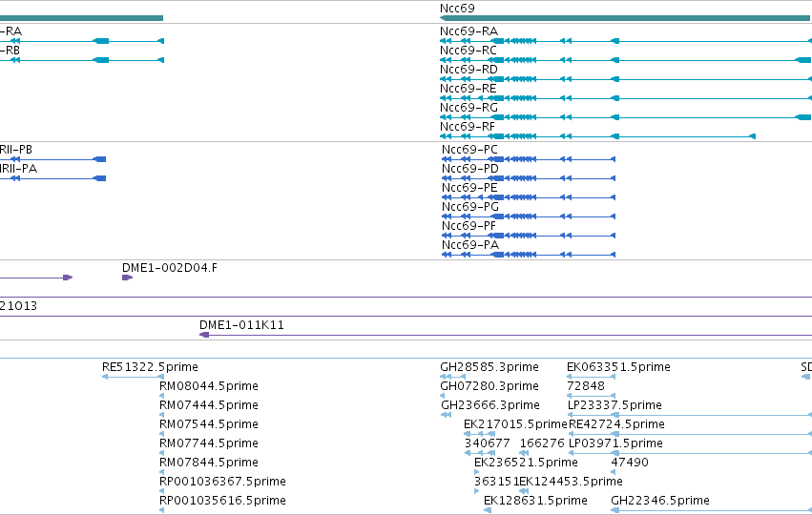Select the GH28585.3prime EST label
This screenshot has height=515, width=812.
click(x=489, y=367)
